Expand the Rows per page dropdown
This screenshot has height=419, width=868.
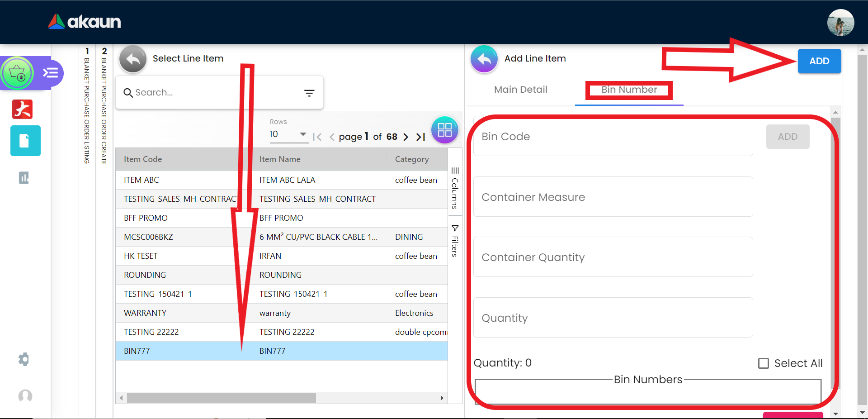(x=302, y=134)
